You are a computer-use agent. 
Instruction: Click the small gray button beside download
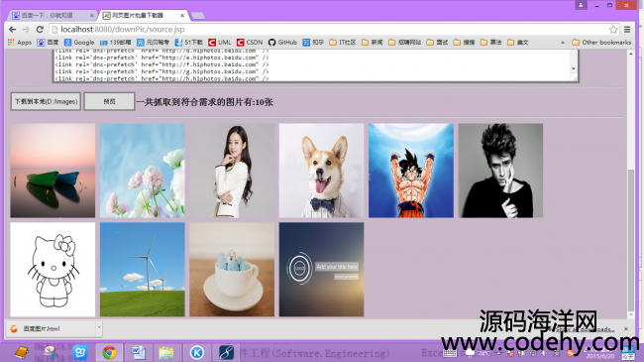click(109, 101)
